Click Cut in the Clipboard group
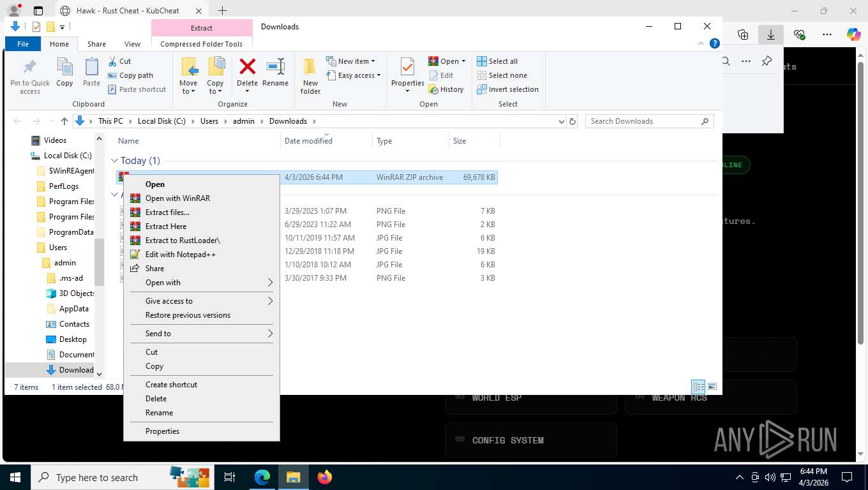 [x=119, y=61]
